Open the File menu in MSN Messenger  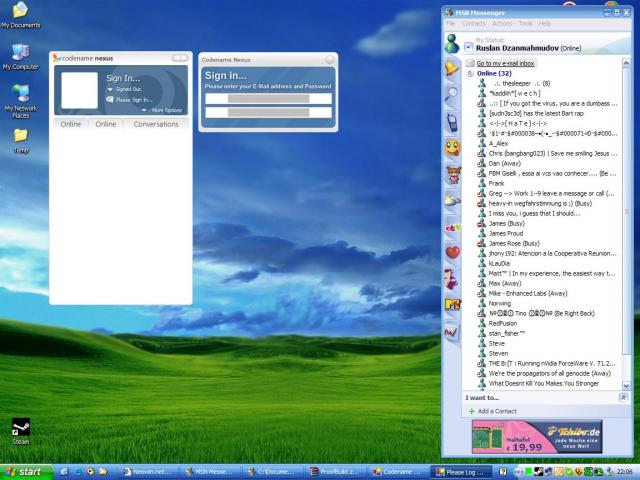click(x=450, y=24)
